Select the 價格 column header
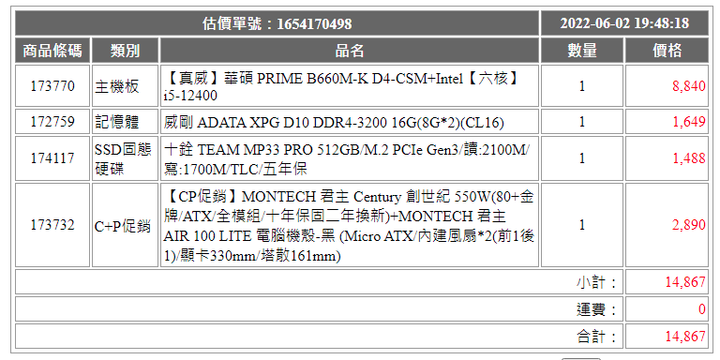720x360 pixels. [x=667, y=51]
